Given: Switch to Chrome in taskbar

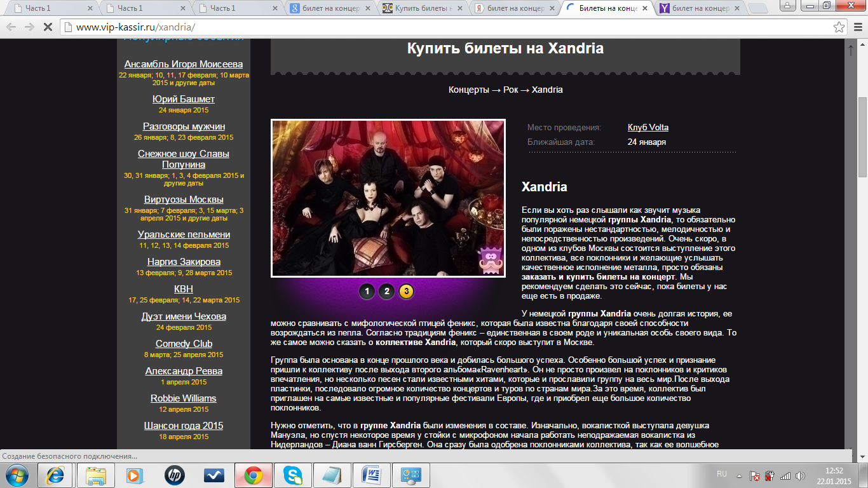Looking at the screenshot, I should pos(253,475).
